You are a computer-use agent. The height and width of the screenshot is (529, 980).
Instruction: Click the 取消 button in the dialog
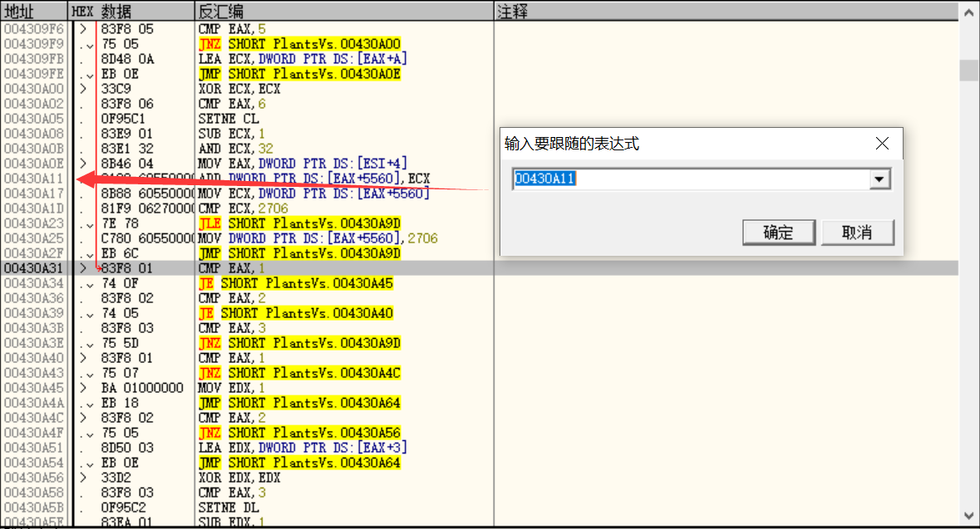point(858,233)
